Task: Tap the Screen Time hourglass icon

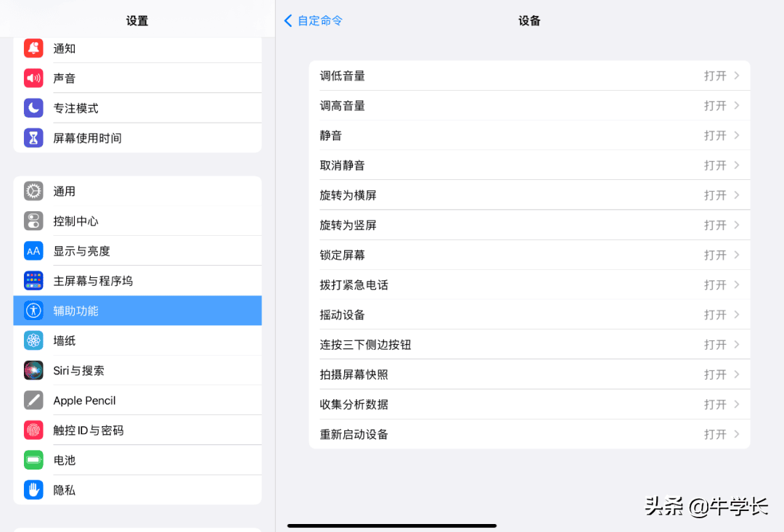Action: [x=33, y=138]
